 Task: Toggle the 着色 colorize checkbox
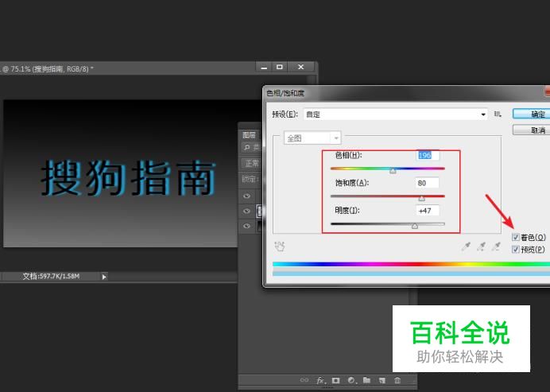click(515, 237)
